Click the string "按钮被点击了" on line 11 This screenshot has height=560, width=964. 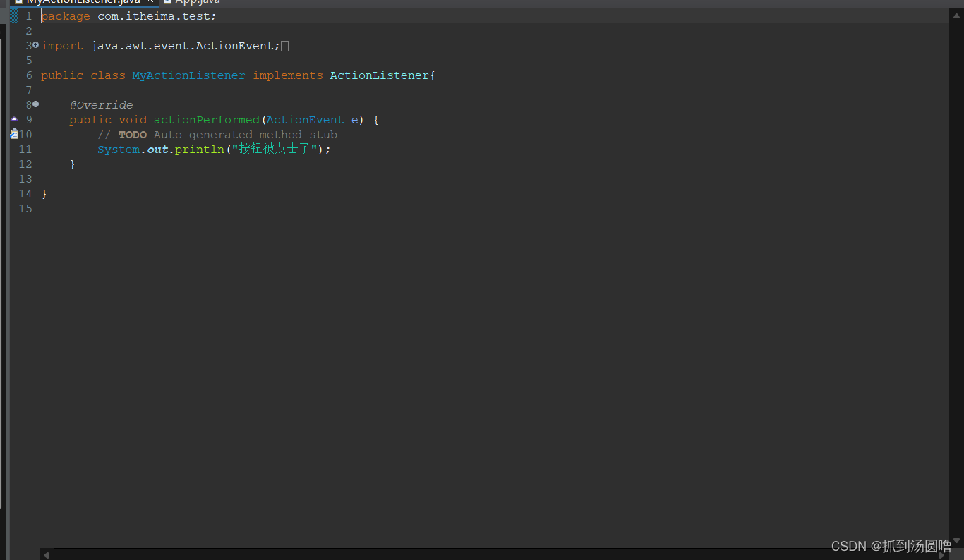[x=275, y=150]
